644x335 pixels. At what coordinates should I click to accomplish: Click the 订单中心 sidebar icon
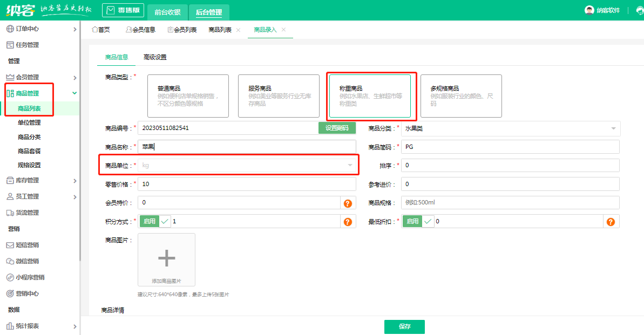10,29
